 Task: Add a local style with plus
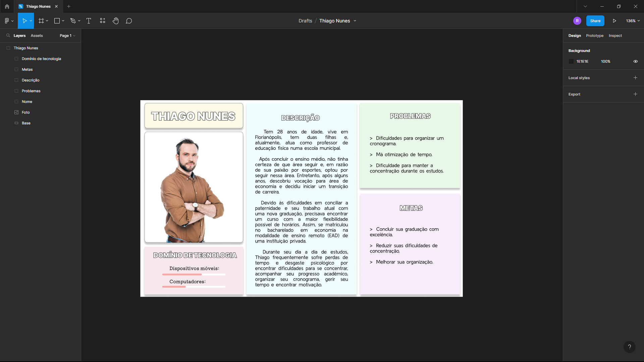635,77
